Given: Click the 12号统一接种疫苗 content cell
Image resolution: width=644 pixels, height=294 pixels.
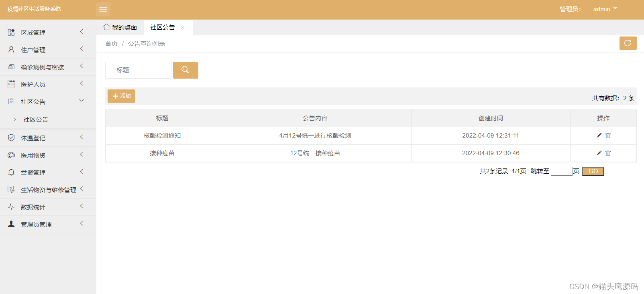Looking at the screenshot, I should pos(315,153).
